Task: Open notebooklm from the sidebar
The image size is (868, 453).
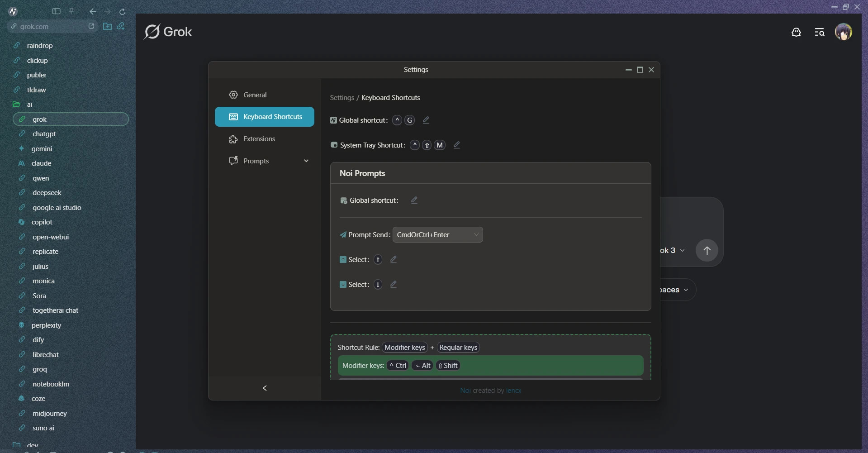Action: tap(51, 384)
